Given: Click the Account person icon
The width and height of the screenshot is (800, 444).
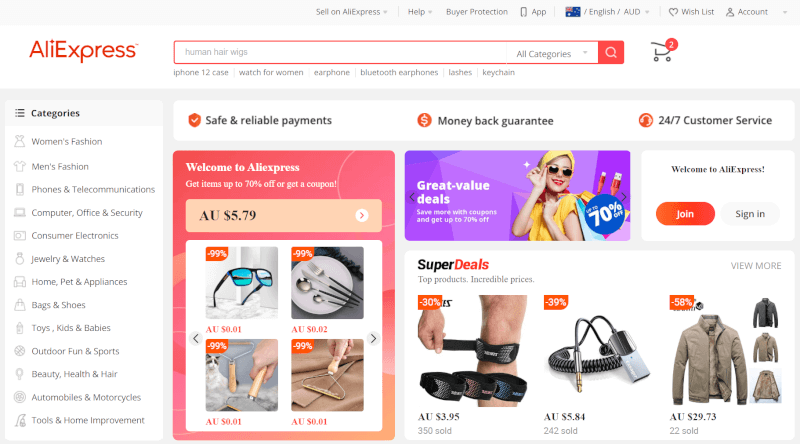Looking at the screenshot, I should coord(730,12).
